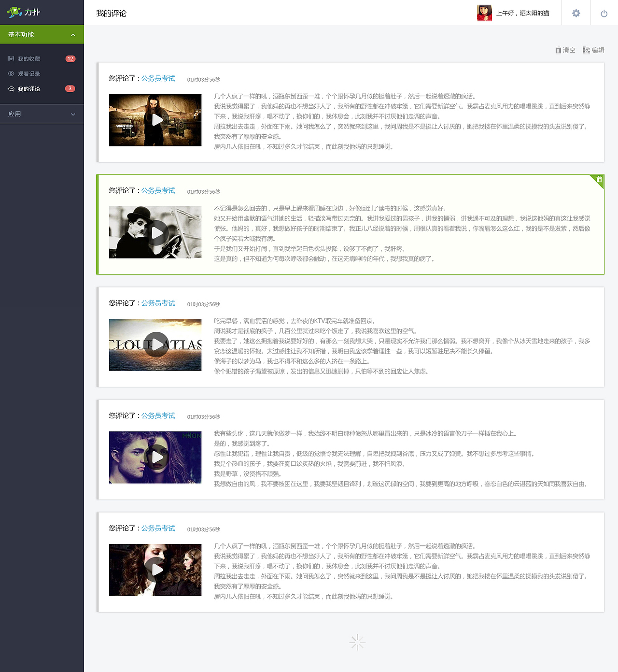Click the 清空 text button
This screenshot has height=672, width=618.
pyautogui.click(x=569, y=50)
